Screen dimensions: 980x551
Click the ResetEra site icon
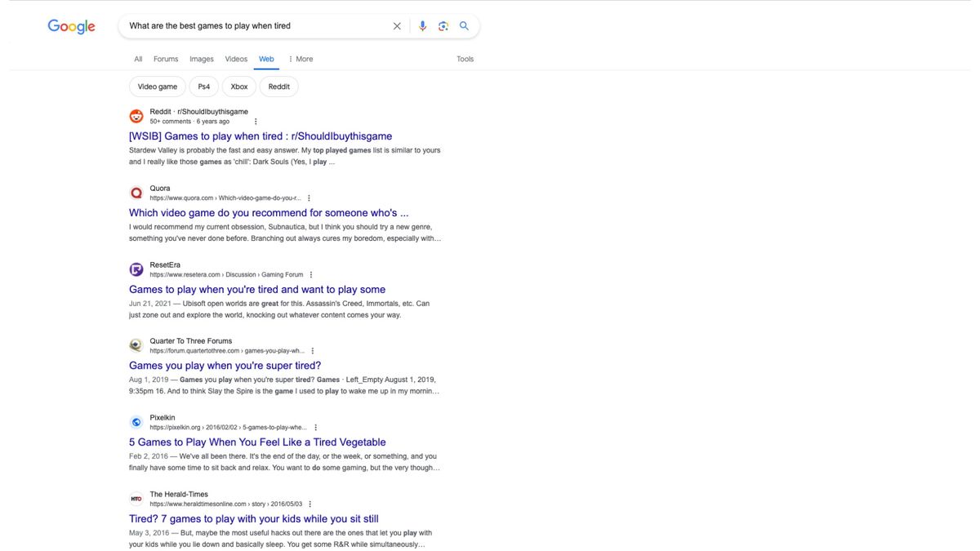pyautogui.click(x=136, y=269)
